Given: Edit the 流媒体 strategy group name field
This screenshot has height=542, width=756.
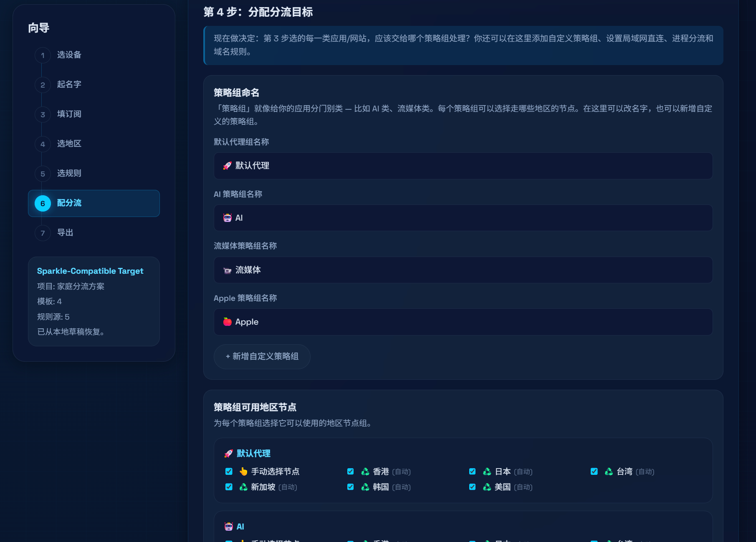Looking at the screenshot, I should 463,270.
